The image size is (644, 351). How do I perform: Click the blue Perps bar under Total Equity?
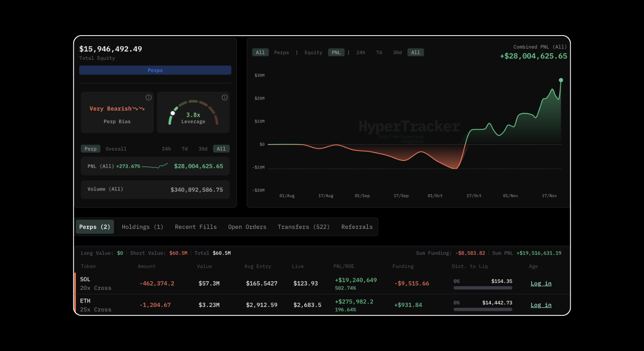point(155,70)
